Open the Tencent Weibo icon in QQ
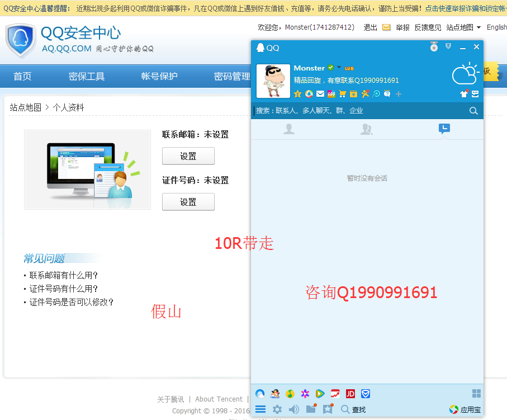 click(309, 94)
